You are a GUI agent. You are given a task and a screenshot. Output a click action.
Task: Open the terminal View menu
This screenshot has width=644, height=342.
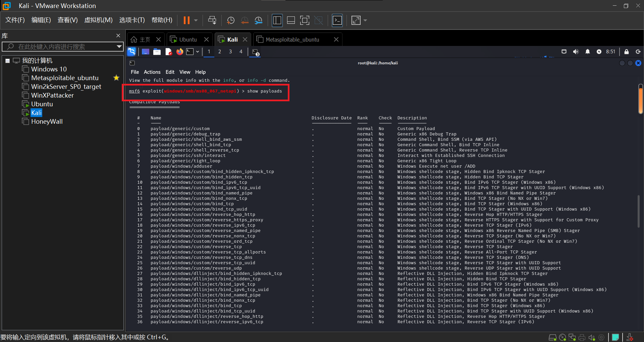(x=185, y=72)
